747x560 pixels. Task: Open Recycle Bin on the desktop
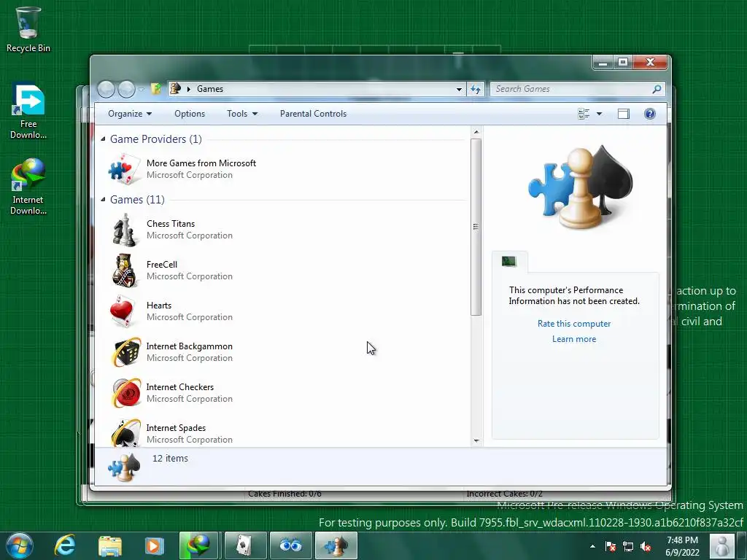(28, 29)
